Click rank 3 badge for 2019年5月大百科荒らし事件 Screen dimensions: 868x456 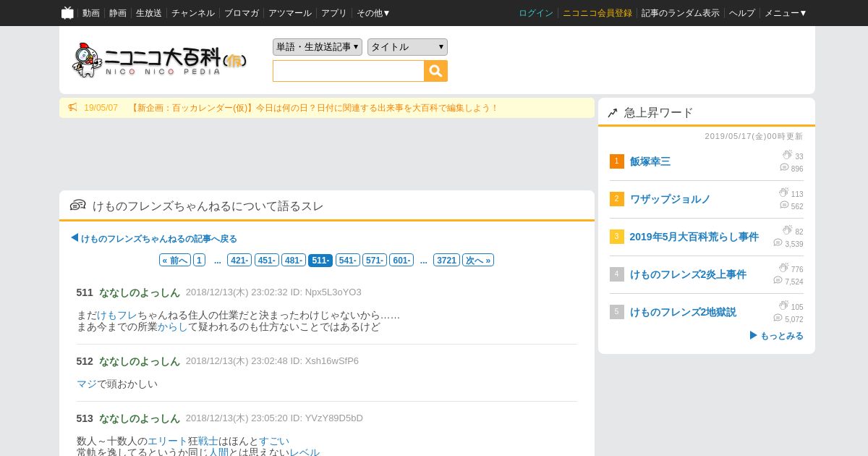pos(616,237)
